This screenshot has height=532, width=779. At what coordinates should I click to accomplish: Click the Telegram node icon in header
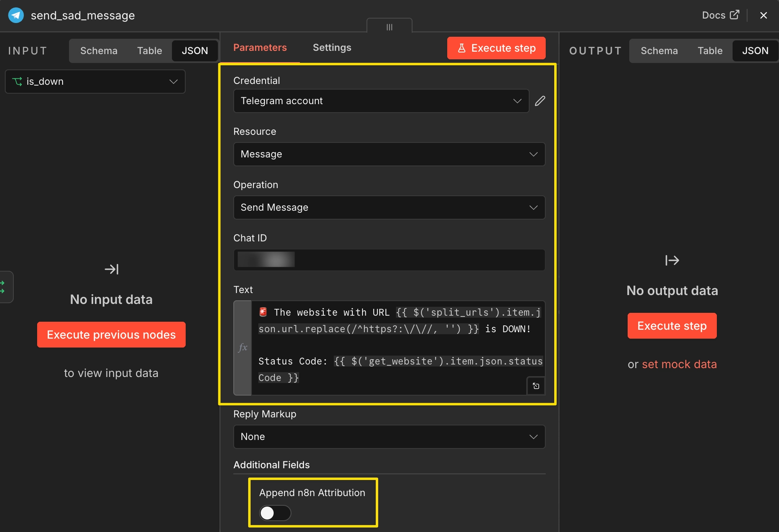click(16, 15)
